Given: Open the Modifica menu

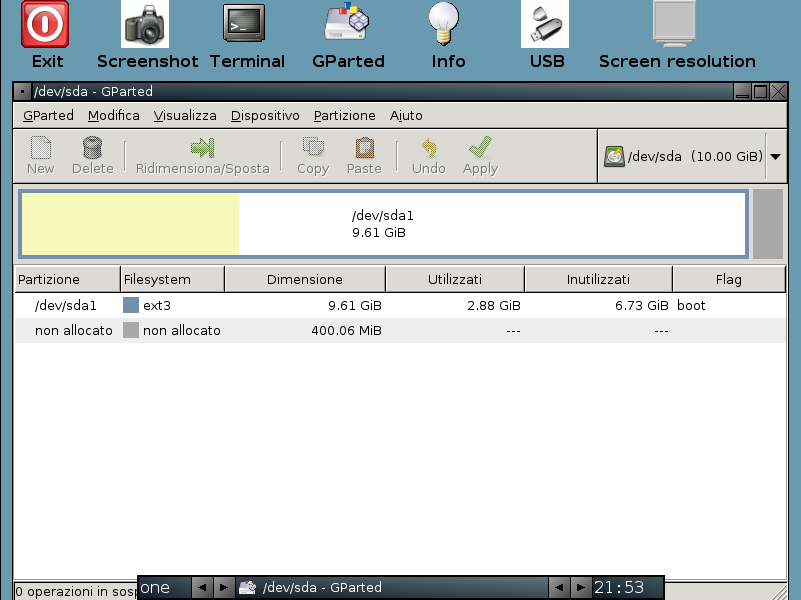Looking at the screenshot, I should coord(113,115).
